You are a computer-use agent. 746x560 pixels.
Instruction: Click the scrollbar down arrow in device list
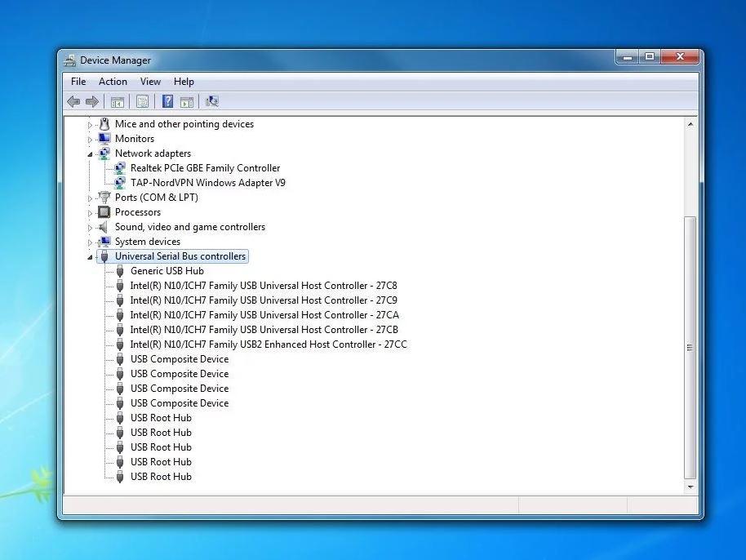click(690, 487)
